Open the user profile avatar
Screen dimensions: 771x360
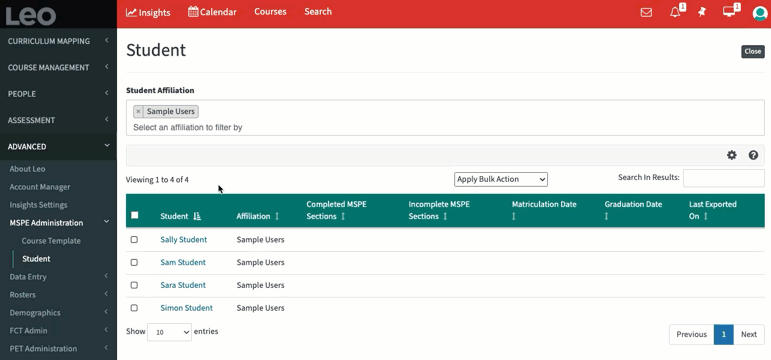pyautogui.click(x=760, y=13)
